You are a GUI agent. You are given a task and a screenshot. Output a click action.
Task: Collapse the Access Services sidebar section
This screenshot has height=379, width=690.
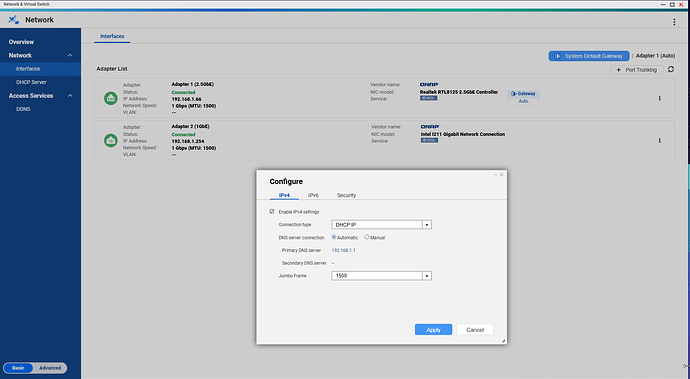[70, 96]
